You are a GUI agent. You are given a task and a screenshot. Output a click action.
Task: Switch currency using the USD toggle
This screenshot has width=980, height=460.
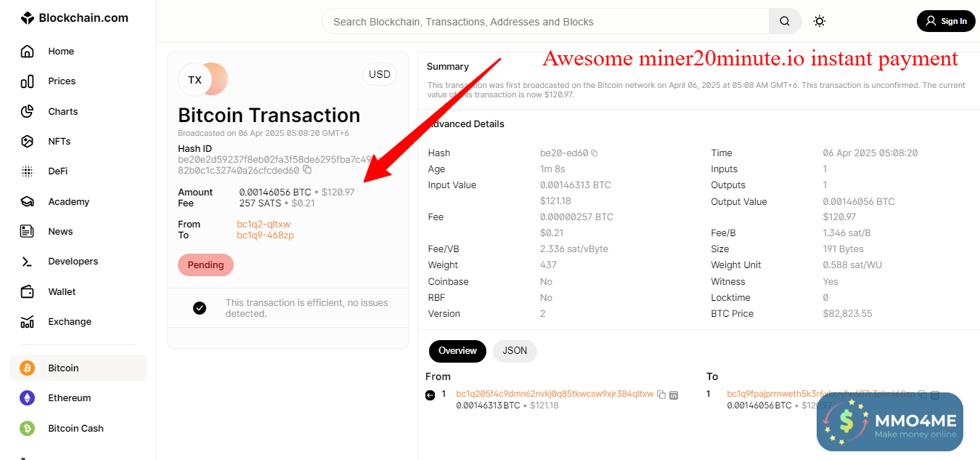(380, 74)
